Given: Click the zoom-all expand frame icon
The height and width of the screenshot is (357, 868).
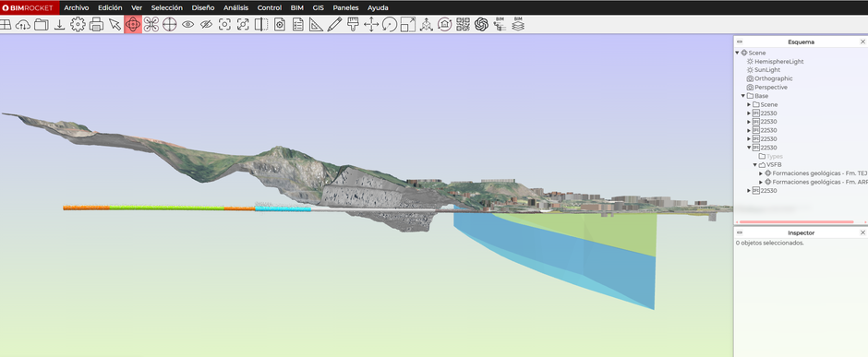Looking at the screenshot, I should pos(243,24).
